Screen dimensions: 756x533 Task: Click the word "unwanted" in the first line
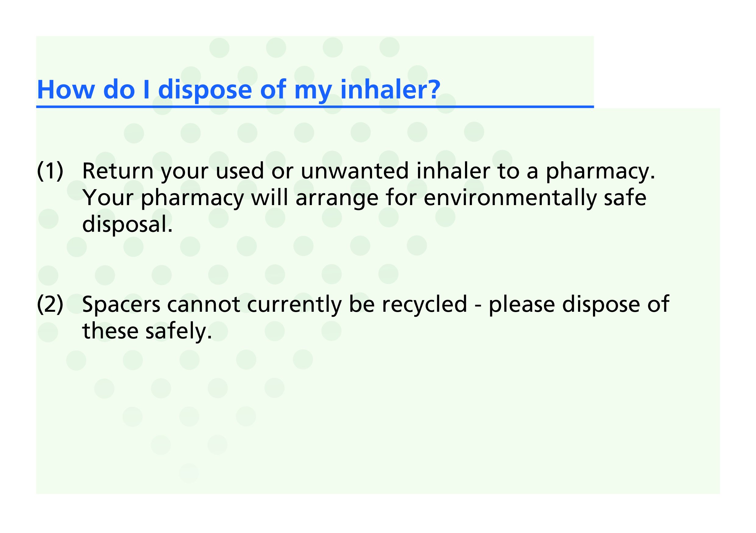pyautogui.click(x=355, y=171)
